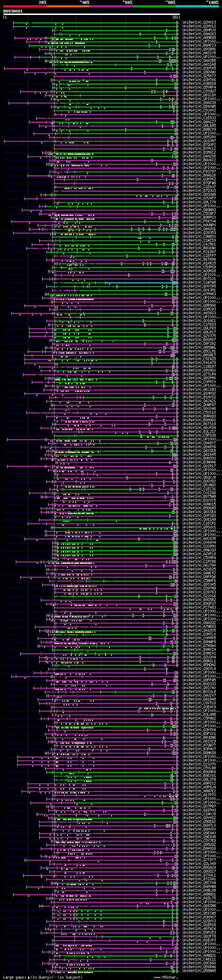Select hit label UniRef100_Q5CT04
222x980 pixels.
coord(199,883)
